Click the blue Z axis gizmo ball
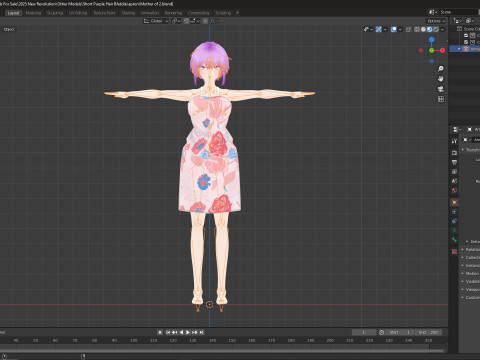The width and height of the screenshot is (480, 360). [x=432, y=40]
